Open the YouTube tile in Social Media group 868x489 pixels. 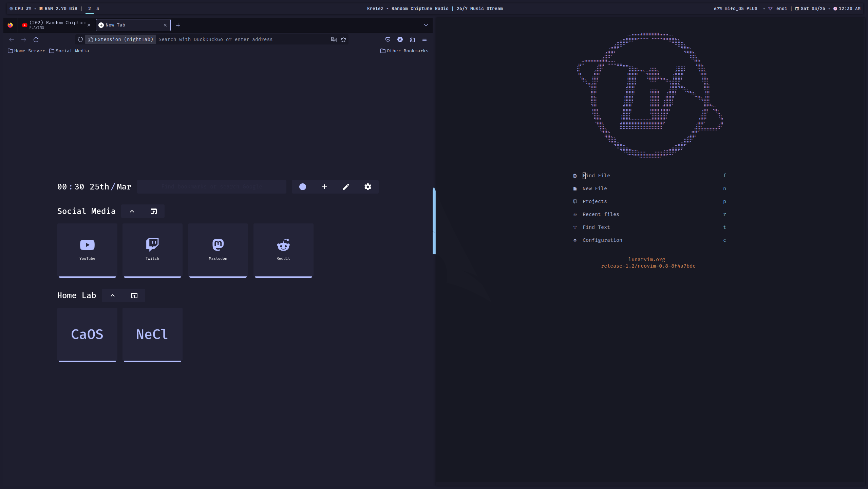tap(87, 250)
